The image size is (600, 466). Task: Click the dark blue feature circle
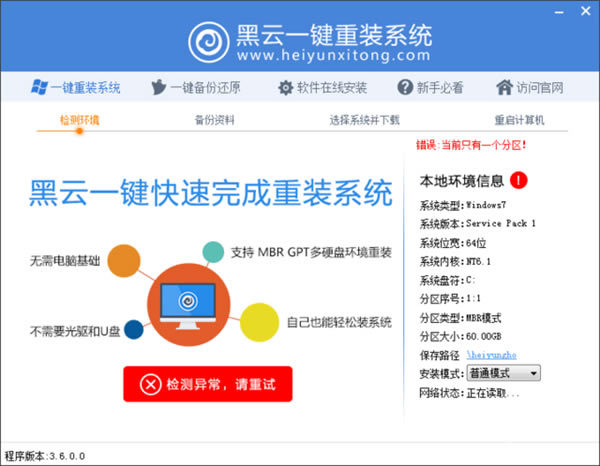click(x=134, y=329)
